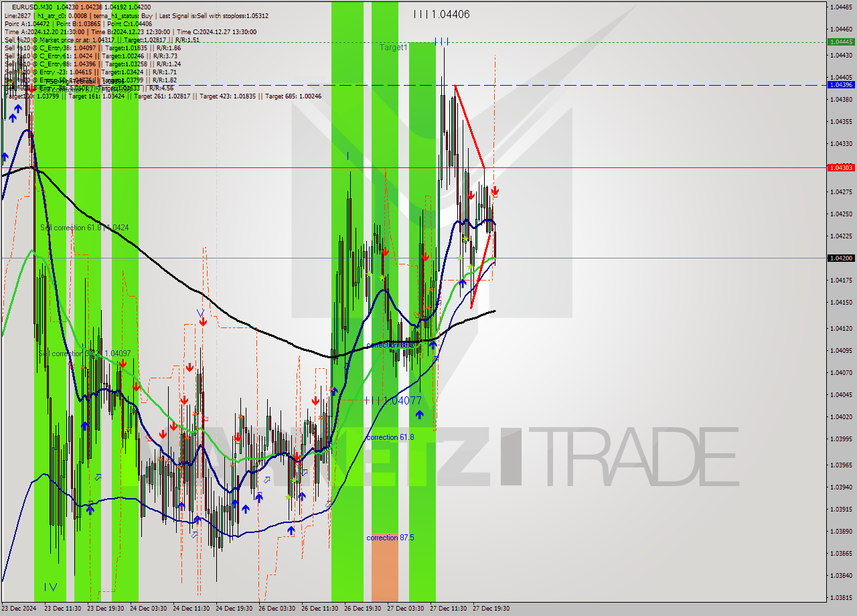This screenshot has width=857, height=616.
Task: Select the '| | | 1.04406' label at top
Action: 441,13
